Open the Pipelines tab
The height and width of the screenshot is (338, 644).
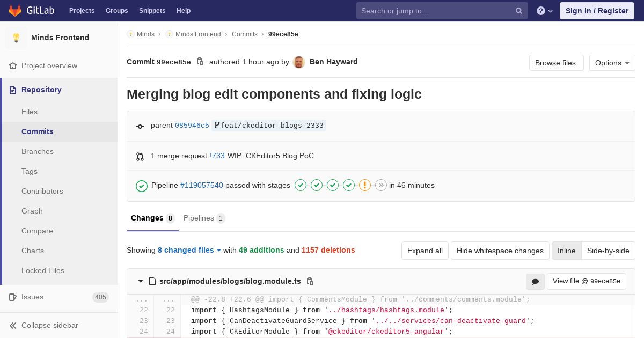[204, 218]
